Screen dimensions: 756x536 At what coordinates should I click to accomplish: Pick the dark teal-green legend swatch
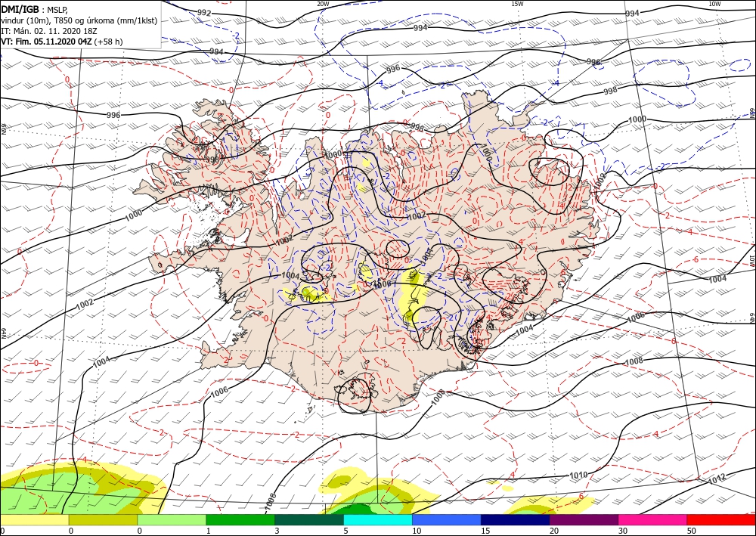tap(309, 519)
